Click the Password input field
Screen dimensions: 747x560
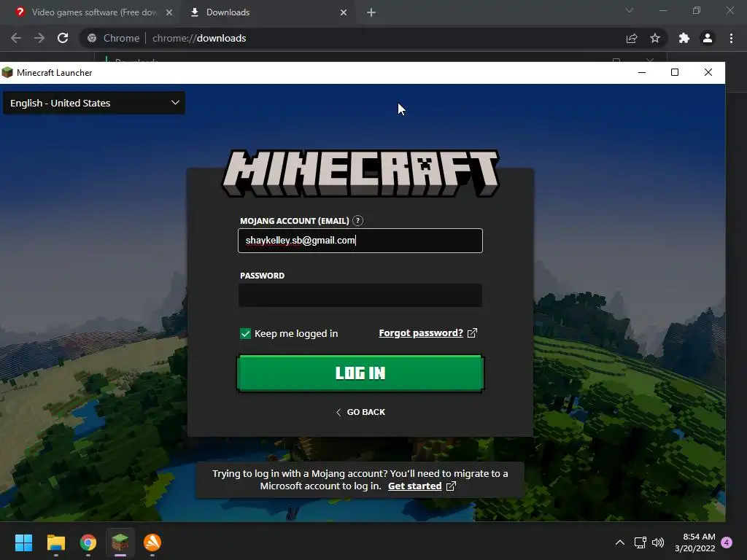tap(360, 295)
